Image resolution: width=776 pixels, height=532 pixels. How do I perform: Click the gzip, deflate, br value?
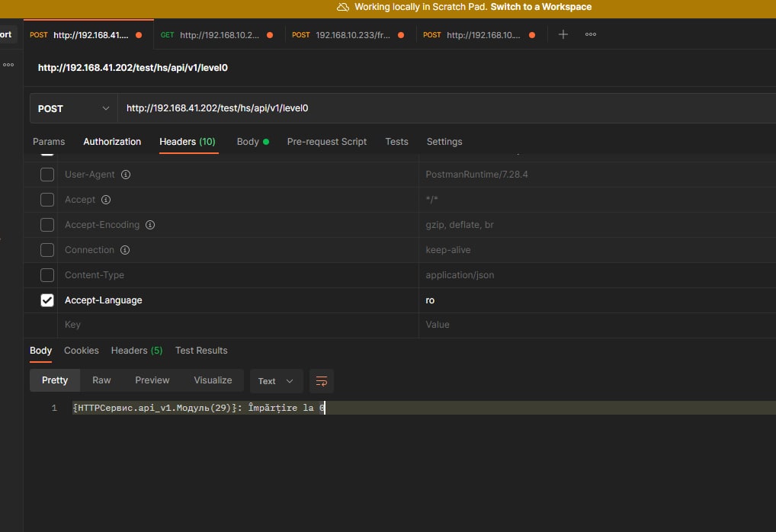click(459, 225)
